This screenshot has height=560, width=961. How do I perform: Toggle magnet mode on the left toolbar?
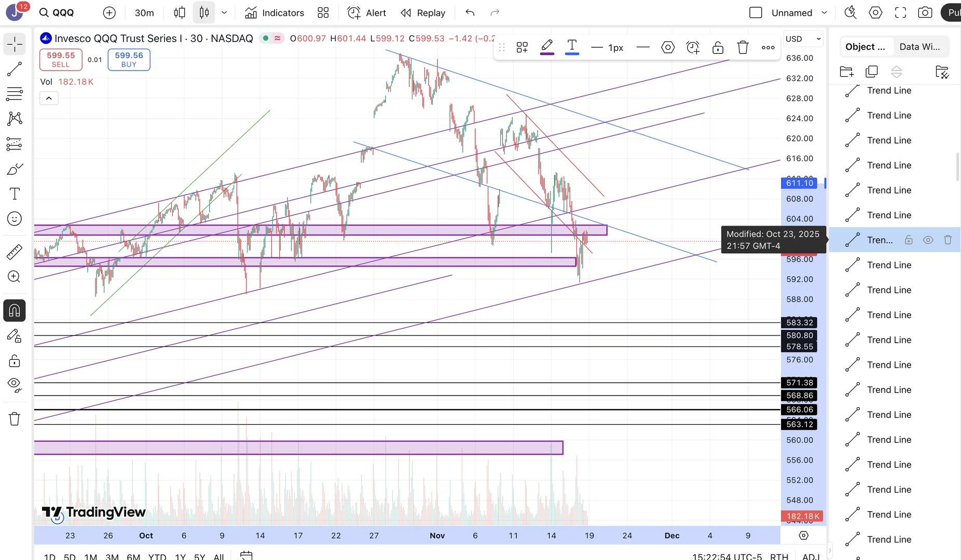pos(15,310)
